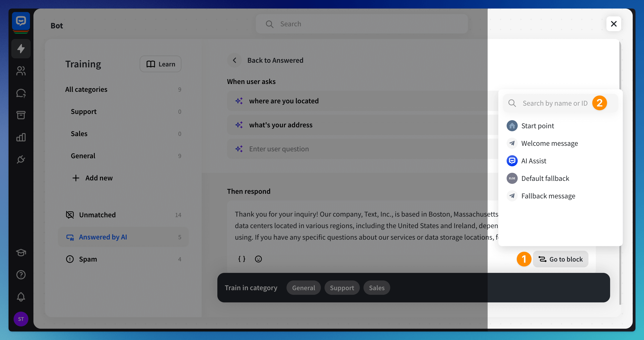Open the archive box icon in sidebar
This screenshot has height=340, width=644.
21,115
